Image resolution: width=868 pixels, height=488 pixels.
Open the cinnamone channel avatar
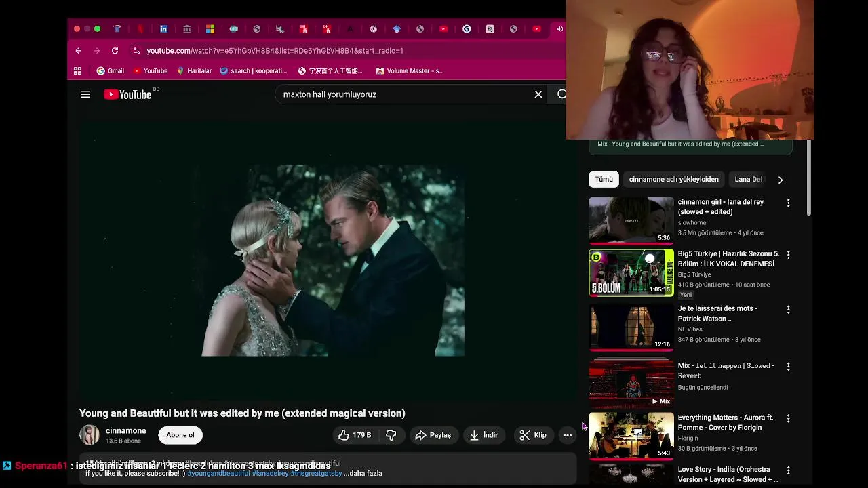point(90,435)
